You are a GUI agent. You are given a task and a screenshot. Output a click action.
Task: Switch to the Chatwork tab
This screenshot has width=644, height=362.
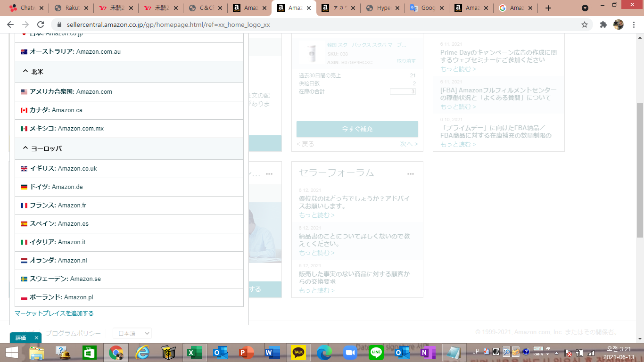[27, 8]
